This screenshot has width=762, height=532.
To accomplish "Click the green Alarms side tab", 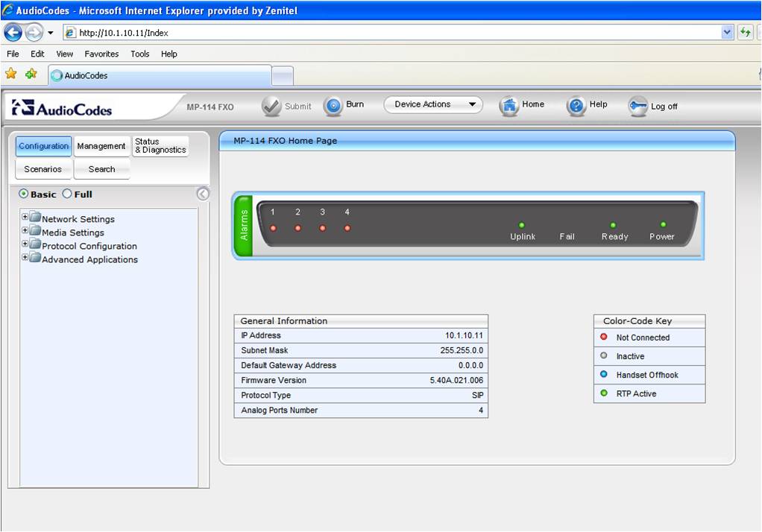I will point(243,225).
